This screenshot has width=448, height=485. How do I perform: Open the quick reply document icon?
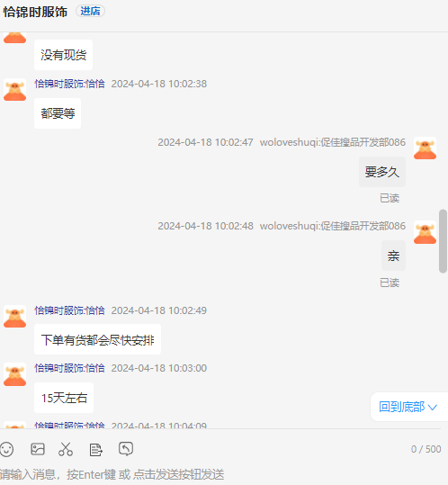[96, 450]
